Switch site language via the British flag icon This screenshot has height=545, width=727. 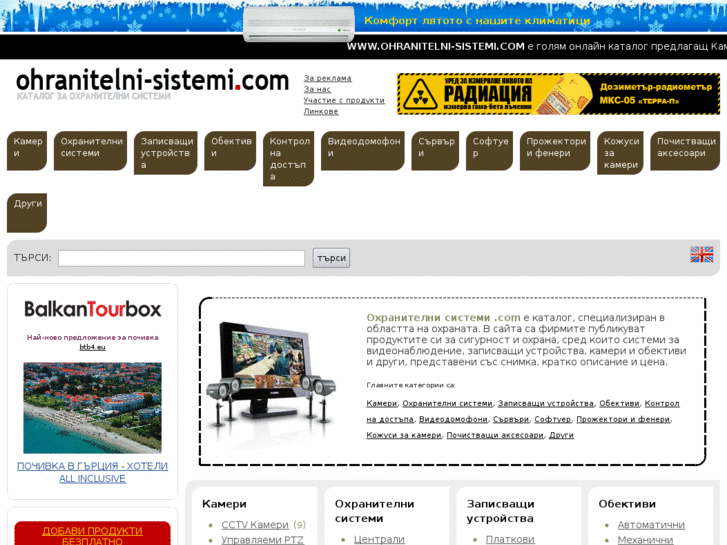click(701, 255)
